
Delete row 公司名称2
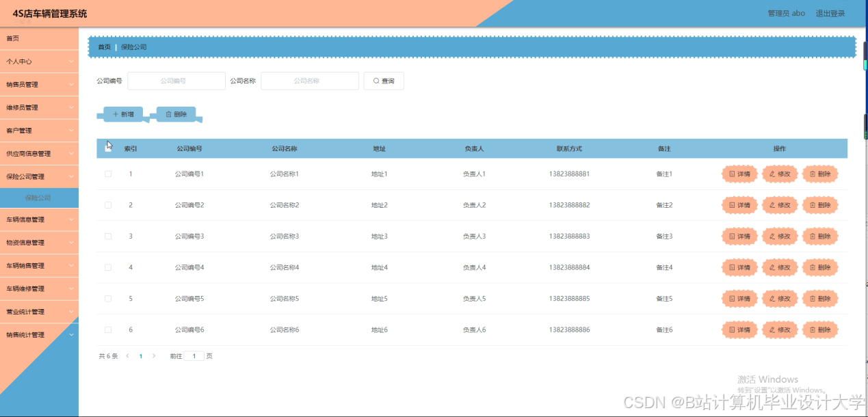click(x=820, y=205)
